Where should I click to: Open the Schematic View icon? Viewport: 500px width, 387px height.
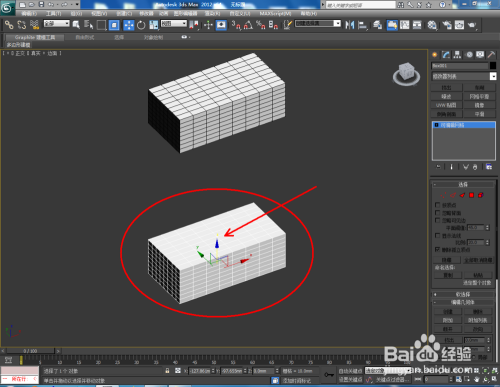417,25
